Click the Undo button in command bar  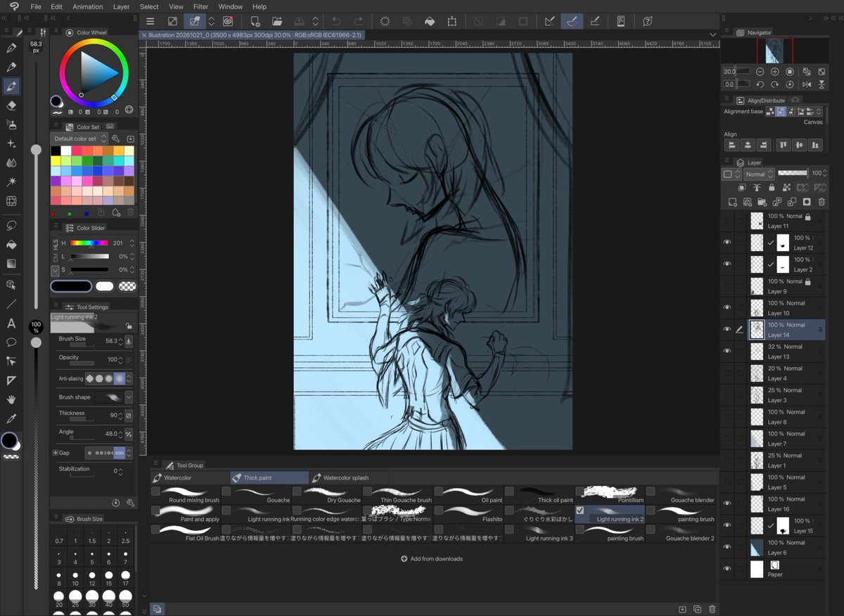(x=337, y=21)
